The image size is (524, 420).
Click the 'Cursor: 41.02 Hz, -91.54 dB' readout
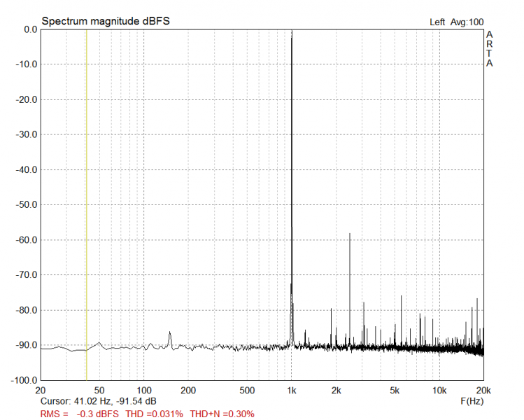click(x=98, y=401)
